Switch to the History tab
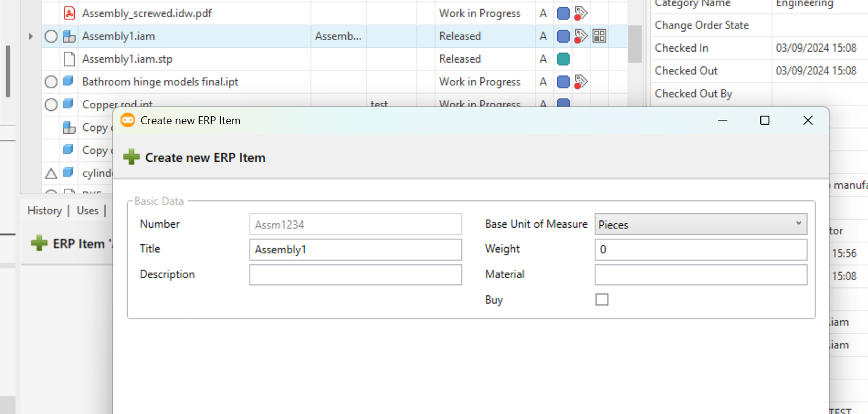This screenshot has height=414, width=868. click(44, 211)
